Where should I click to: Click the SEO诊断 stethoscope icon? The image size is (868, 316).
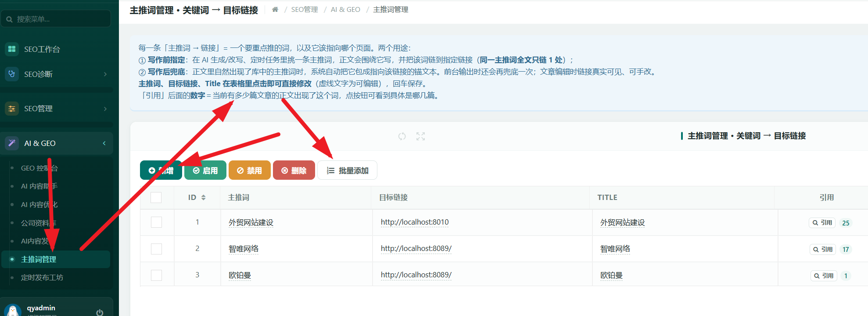coord(12,74)
